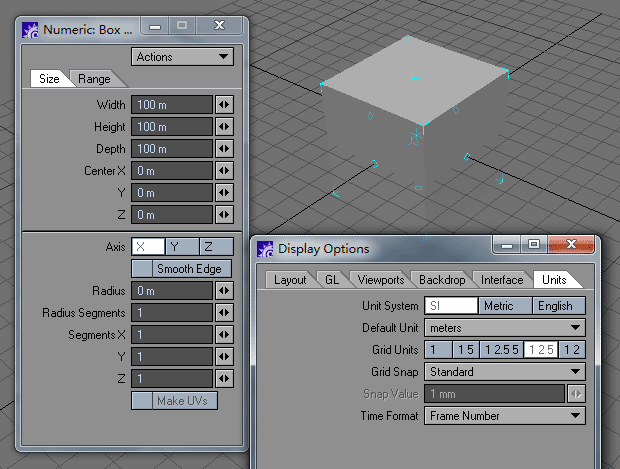The image size is (620, 469).
Task: Click the Height 100 m input field
Action: [x=172, y=127]
